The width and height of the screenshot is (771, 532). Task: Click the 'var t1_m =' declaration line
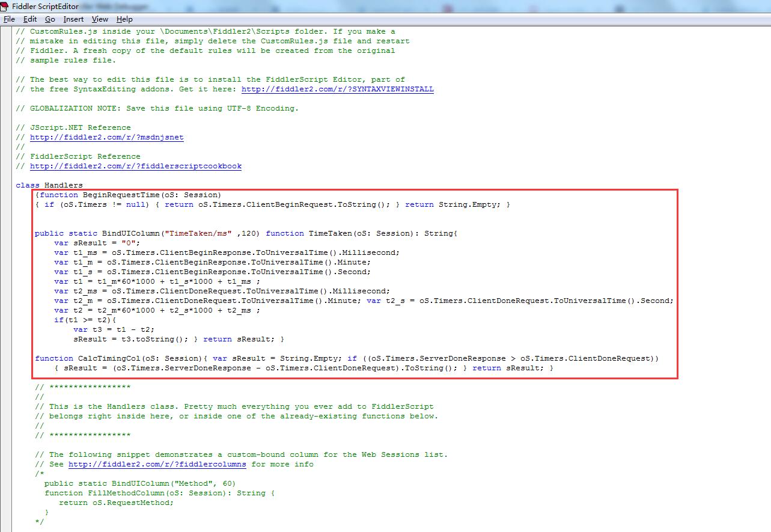pyautogui.click(x=213, y=262)
